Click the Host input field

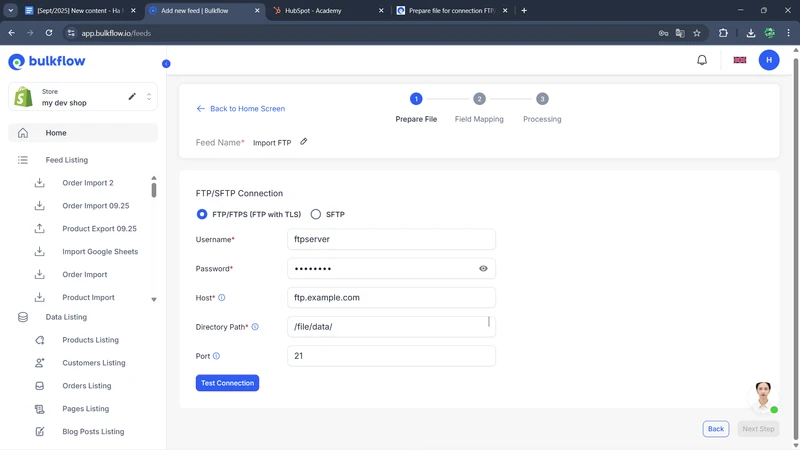391,298
